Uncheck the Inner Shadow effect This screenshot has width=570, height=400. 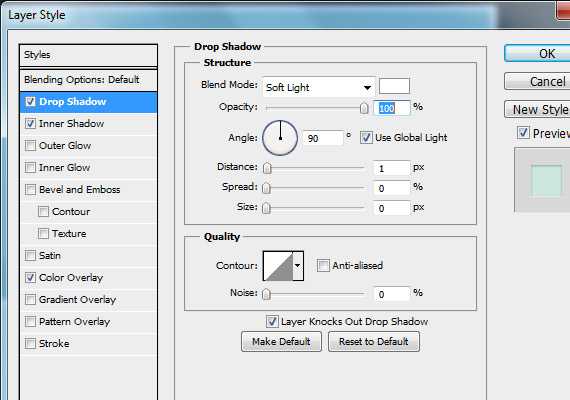(x=30, y=124)
